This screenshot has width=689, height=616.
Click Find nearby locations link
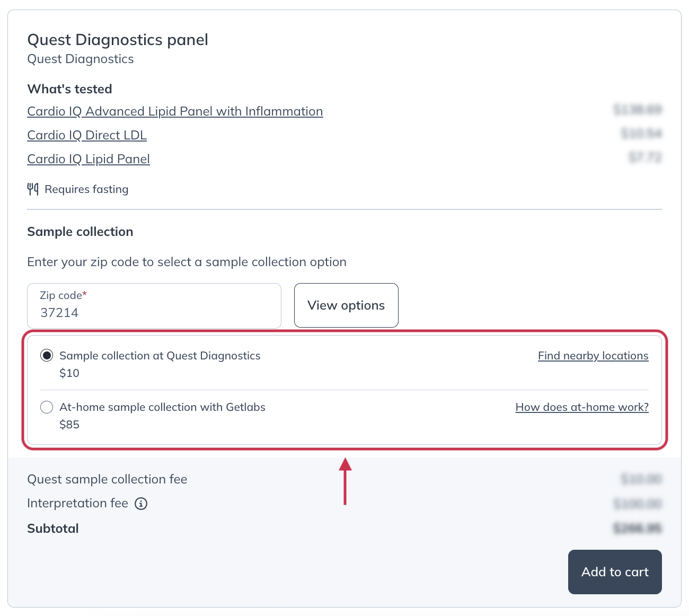tap(593, 356)
